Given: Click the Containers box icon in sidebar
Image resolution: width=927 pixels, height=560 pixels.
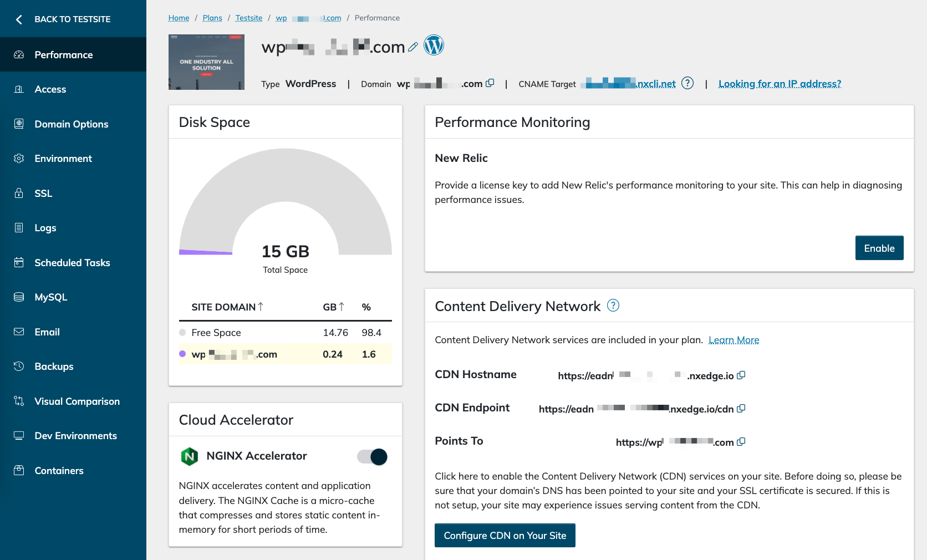Looking at the screenshot, I should click(19, 470).
